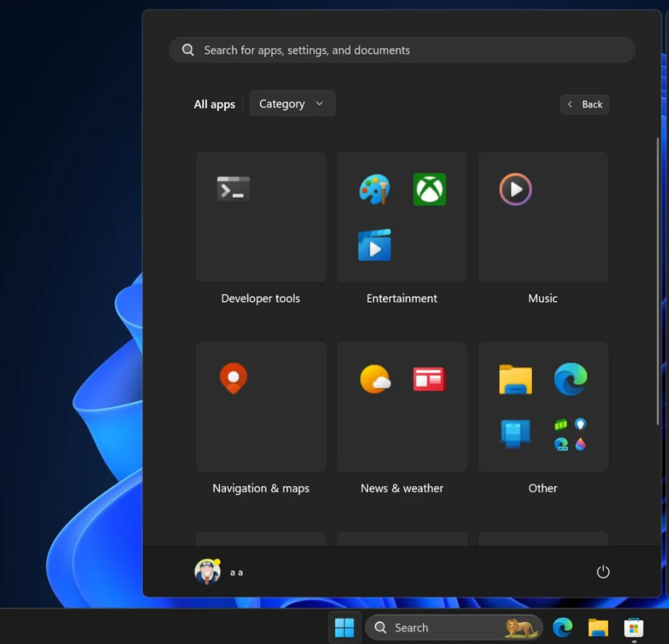
Task: Open the Developer tools category label
Action: pos(260,298)
